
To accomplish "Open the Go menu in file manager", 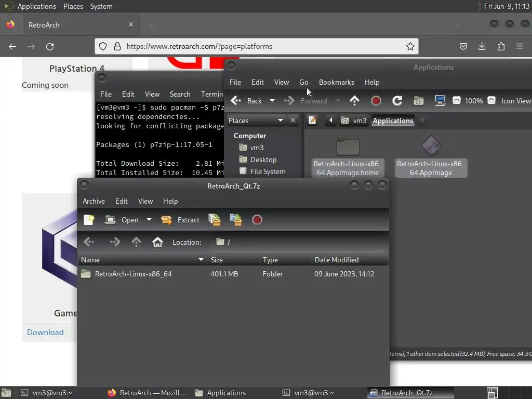I will pos(303,82).
